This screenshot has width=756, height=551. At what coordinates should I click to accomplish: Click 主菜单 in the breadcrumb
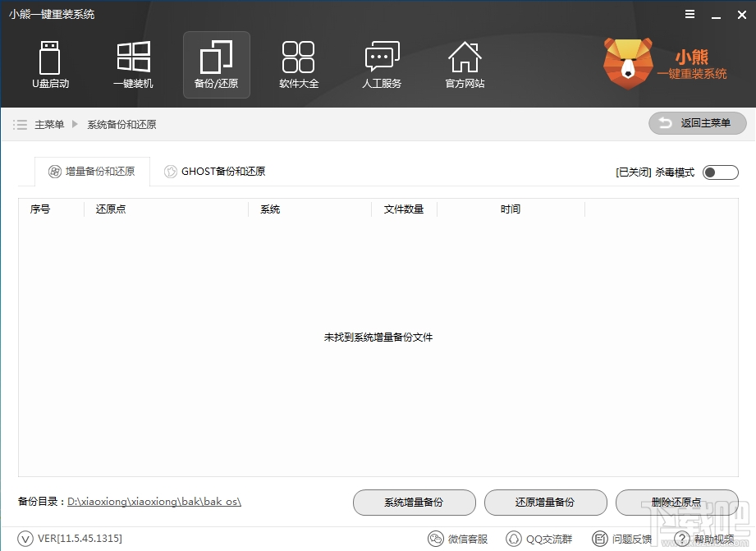click(49, 123)
